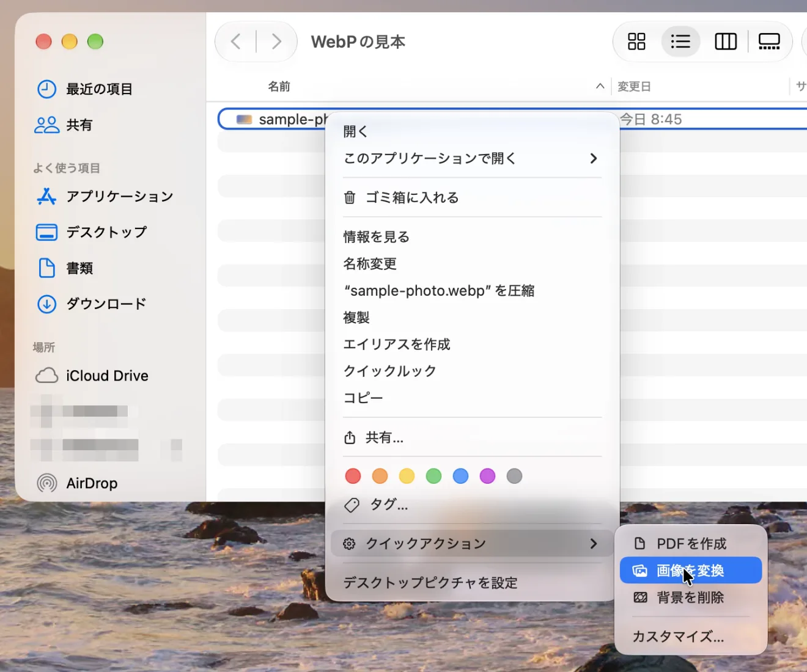Apply the red tag color
This screenshot has height=672, width=807.
(353, 476)
